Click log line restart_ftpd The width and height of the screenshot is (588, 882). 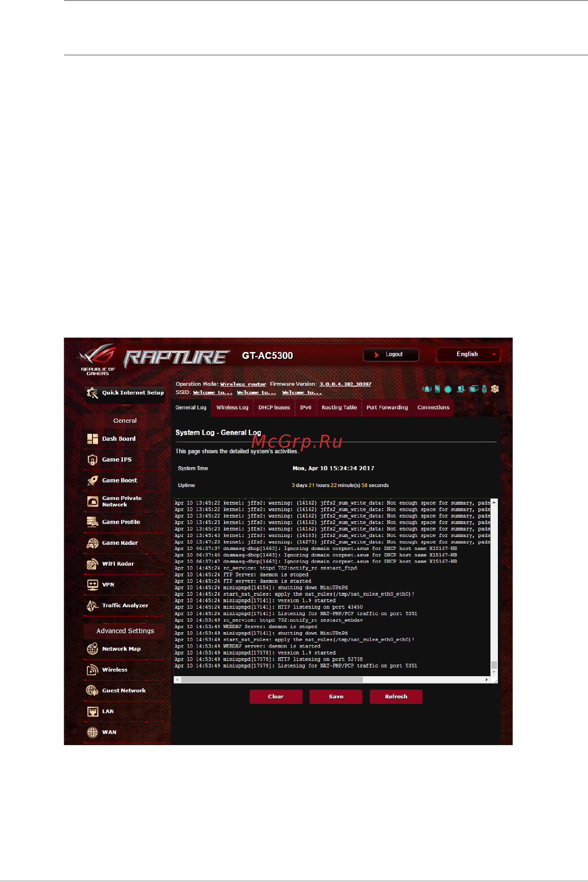pos(266,568)
